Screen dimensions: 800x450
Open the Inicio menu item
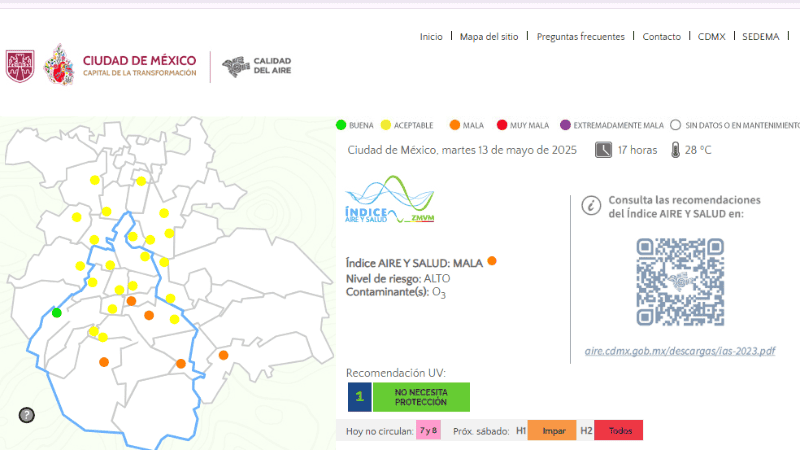(431, 37)
